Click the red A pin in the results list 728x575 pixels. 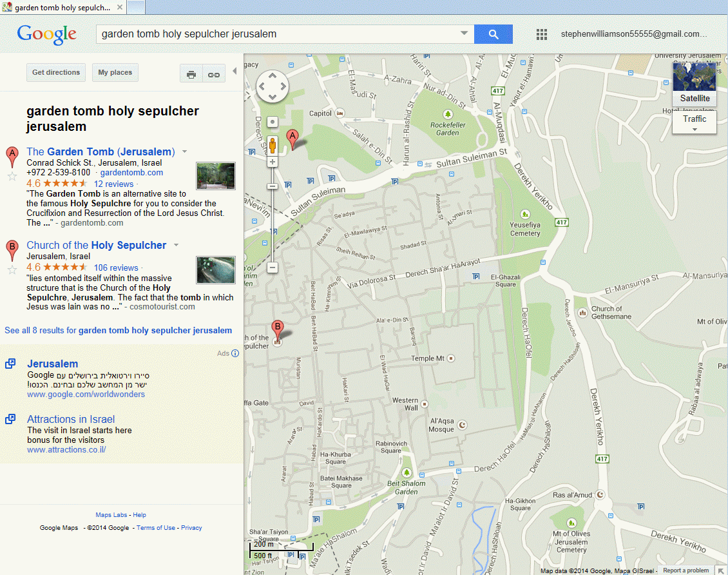click(12, 157)
